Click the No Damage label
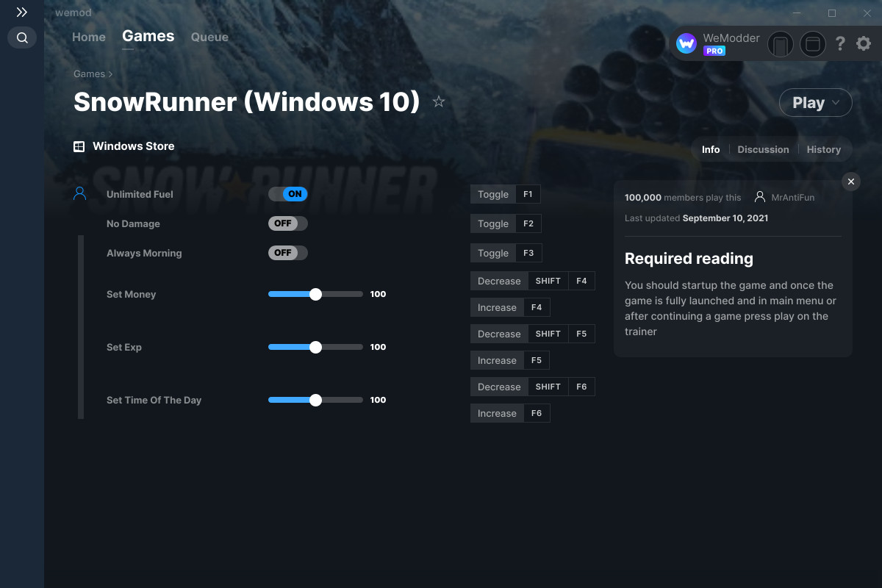 (x=133, y=223)
